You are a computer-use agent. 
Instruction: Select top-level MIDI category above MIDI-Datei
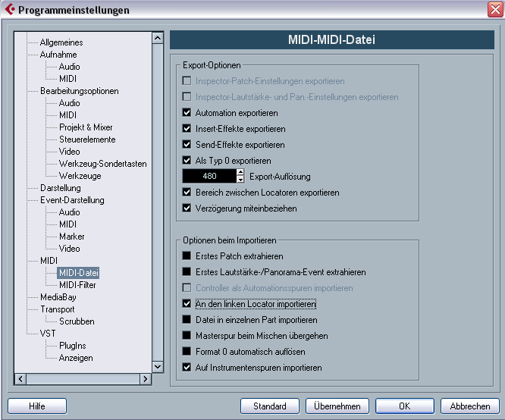pyautogui.click(x=49, y=261)
